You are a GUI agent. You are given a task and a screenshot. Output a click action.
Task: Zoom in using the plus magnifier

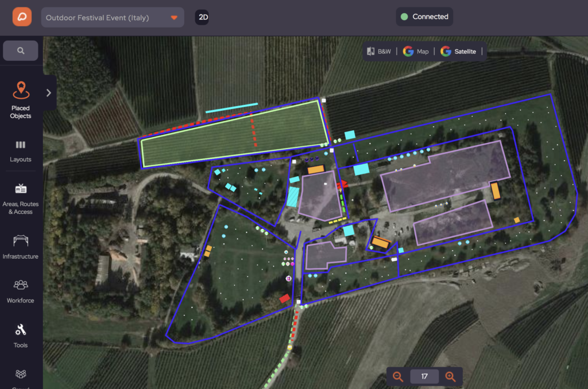coord(450,376)
